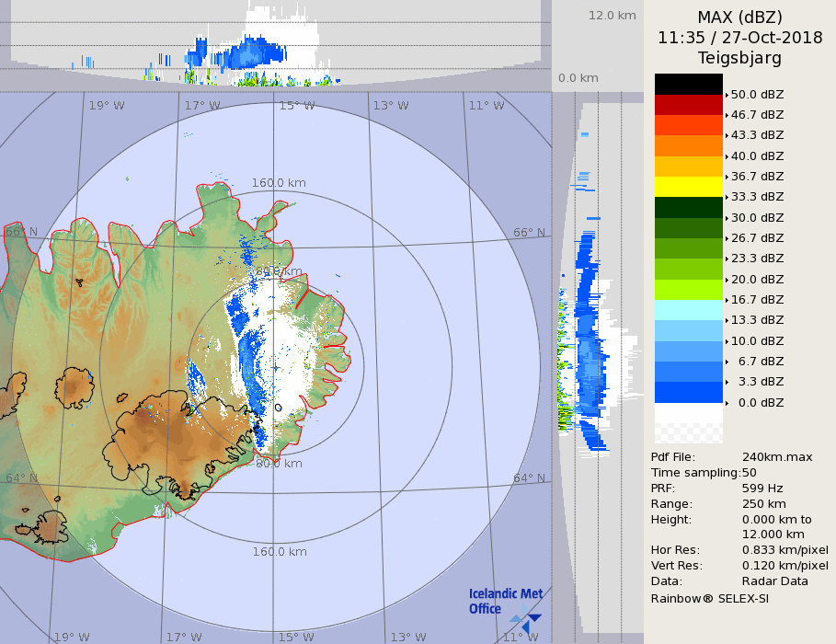This screenshot has height=644, width=836.
Task: Pick the orange 40.0 dBZ legend color
Action: coord(688,145)
